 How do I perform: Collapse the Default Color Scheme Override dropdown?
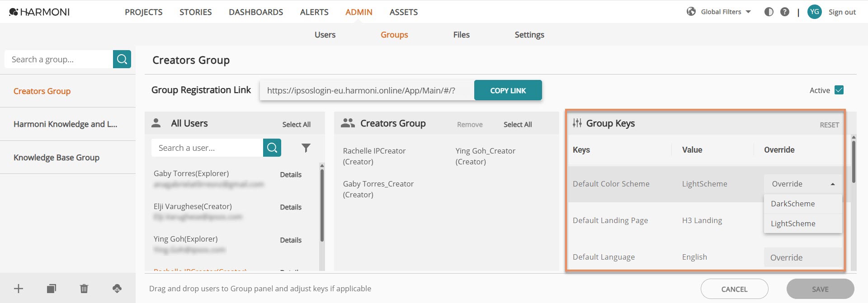tap(803, 184)
